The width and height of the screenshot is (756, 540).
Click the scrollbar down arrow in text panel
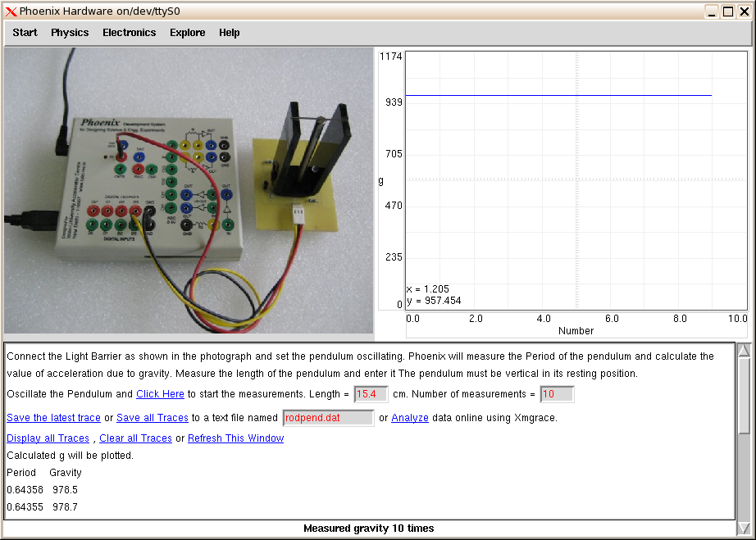744,528
